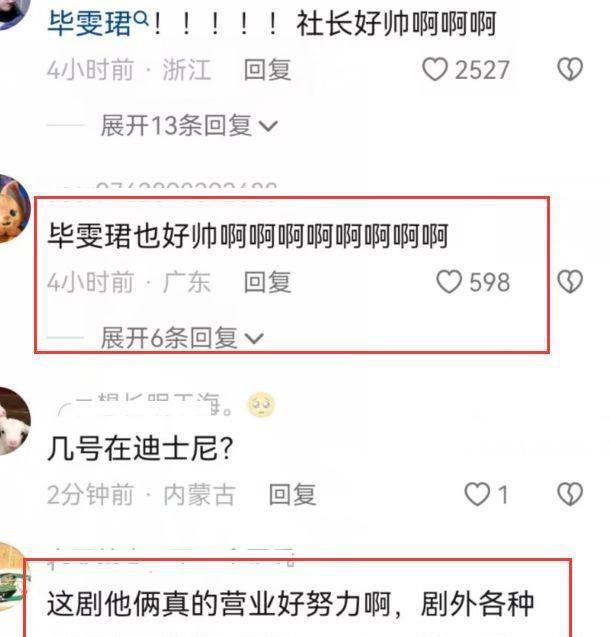The width and height of the screenshot is (610, 637).
Task: Dislike the 社长好帅 comment from 浙江
Action: click(570, 69)
